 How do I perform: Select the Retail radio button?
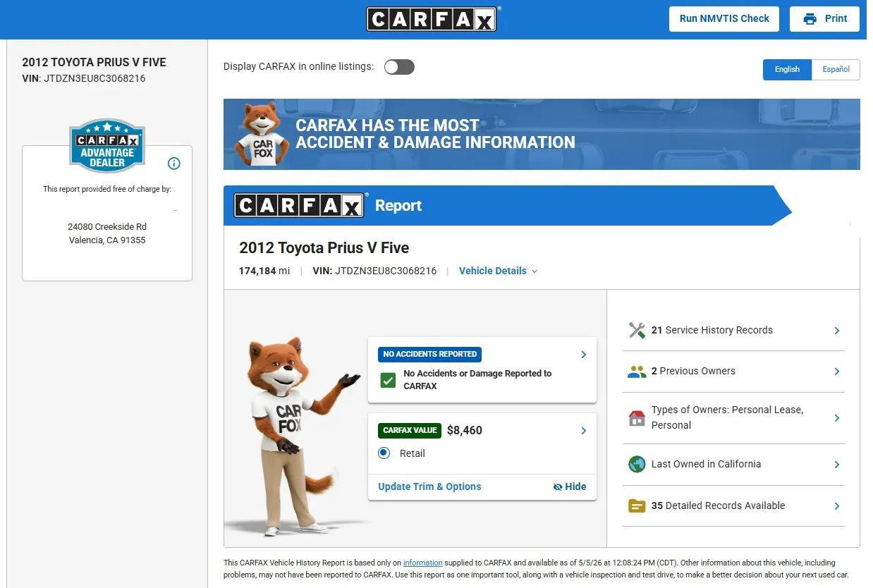click(x=384, y=453)
